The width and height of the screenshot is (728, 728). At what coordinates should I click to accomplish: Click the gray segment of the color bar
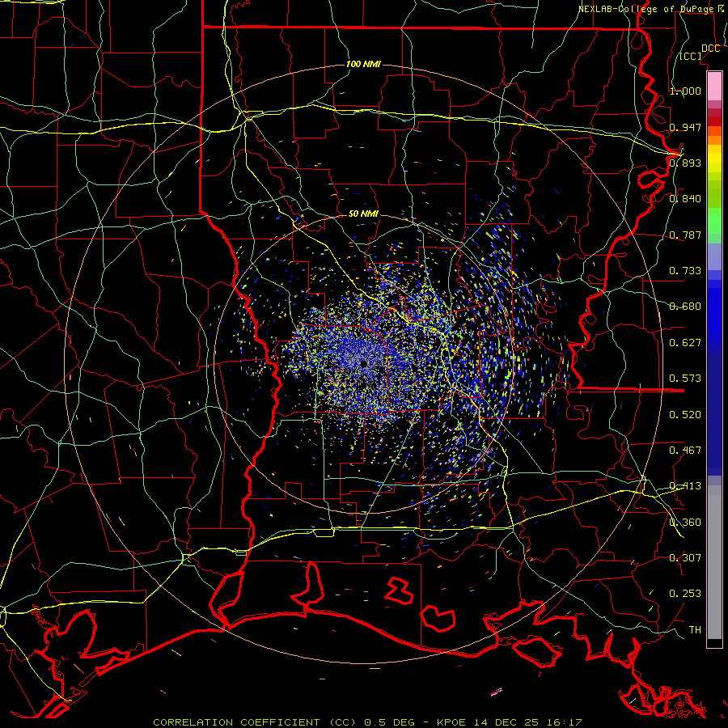coord(714,562)
